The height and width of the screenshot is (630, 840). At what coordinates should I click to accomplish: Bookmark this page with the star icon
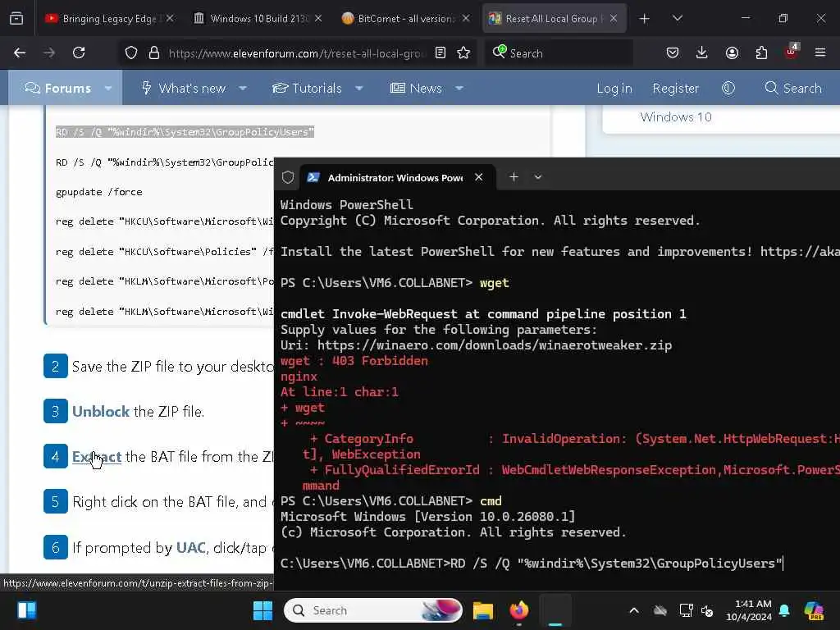pos(464,52)
